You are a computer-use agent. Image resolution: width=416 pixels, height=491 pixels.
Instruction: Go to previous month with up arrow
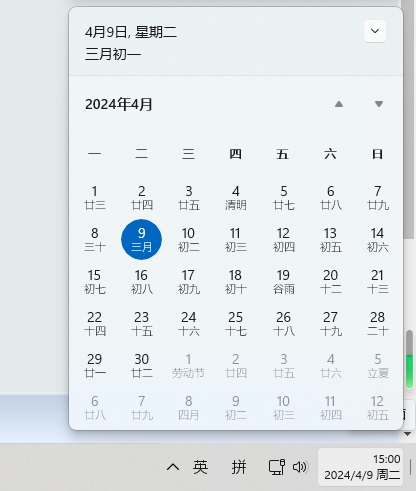coord(339,104)
